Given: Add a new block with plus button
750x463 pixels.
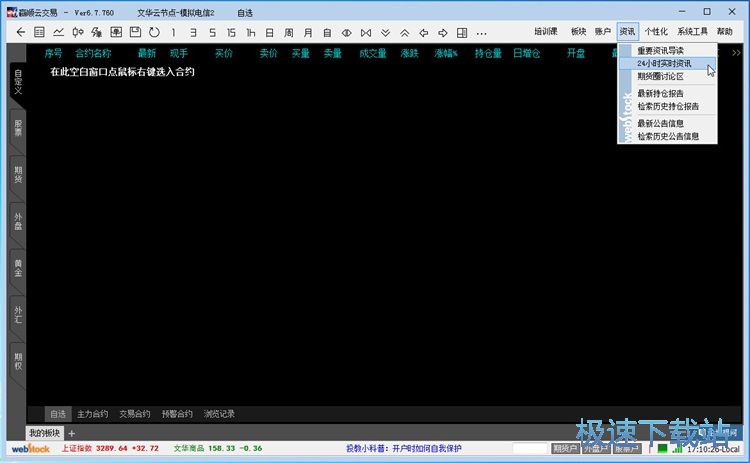Looking at the screenshot, I should pos(72,434).
